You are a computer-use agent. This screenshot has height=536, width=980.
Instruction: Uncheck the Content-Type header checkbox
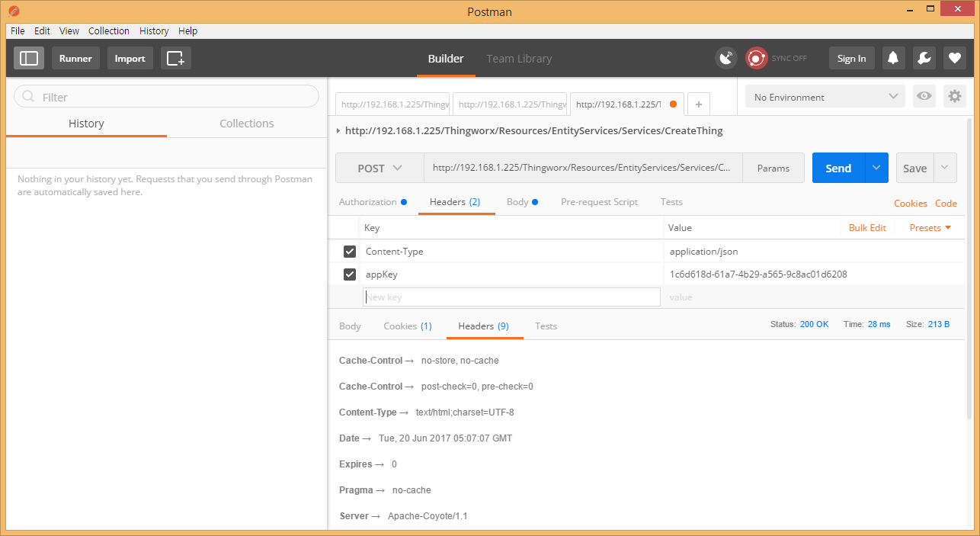350,252
